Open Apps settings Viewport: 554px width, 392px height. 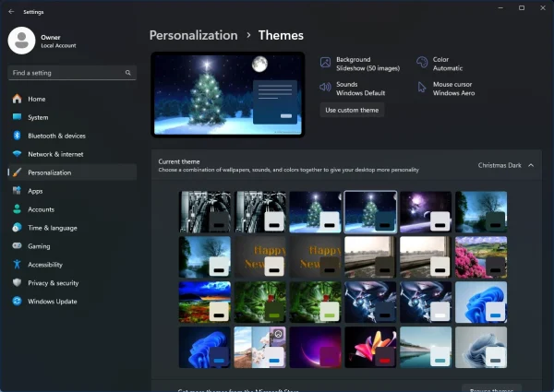72,191
